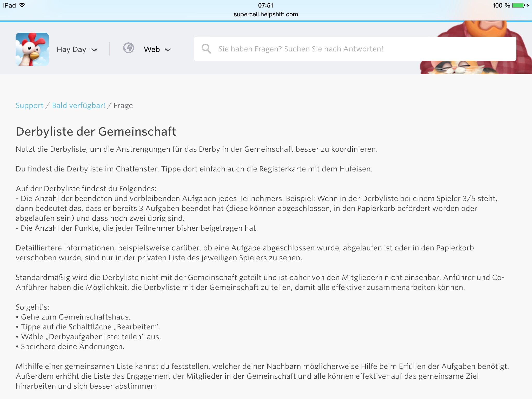This screenshot has height=399, width=532.
Task: Click the magnifying glass search icon
Action: pyautogui.click(x=206, y=49)
